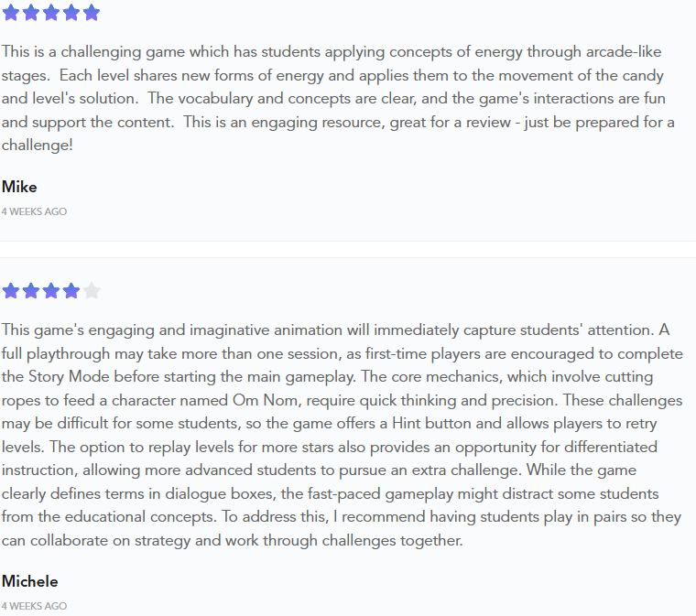Image resolution: width=696 pixels, height=616 pixels.
Task: Click the words "Story Mode" in Michele's review
Action: pyautogui.click(x=60, y=376)
